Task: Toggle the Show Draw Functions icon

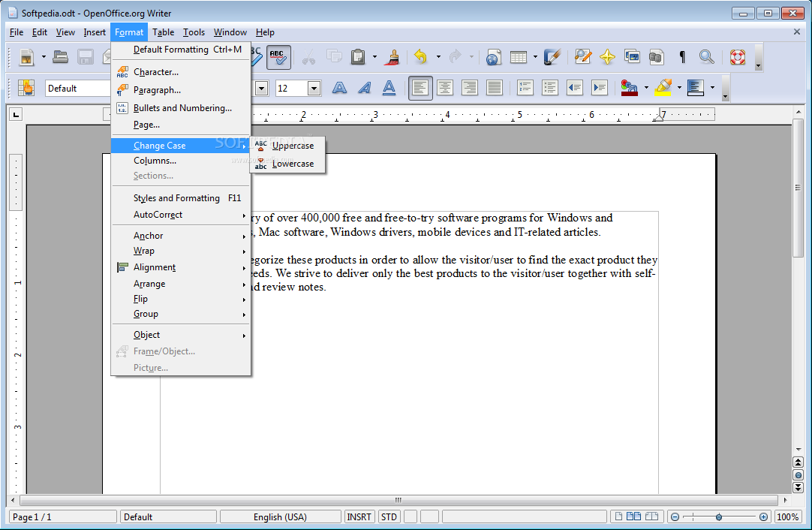Action: click(x=552, y=57)
